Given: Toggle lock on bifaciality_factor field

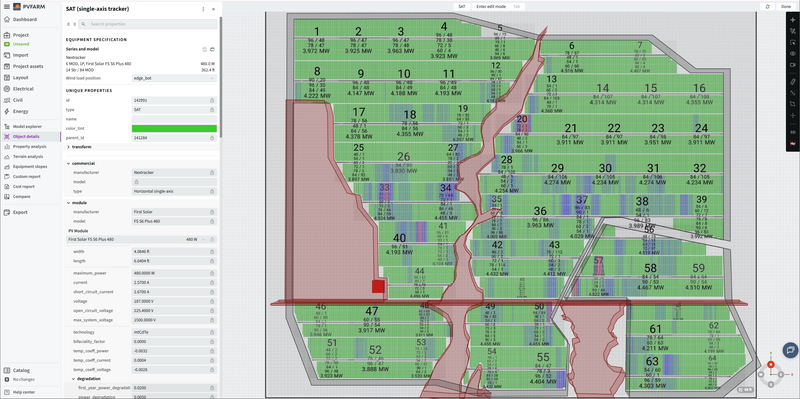Looking at the screenshot, I should [x=212, y=341].
